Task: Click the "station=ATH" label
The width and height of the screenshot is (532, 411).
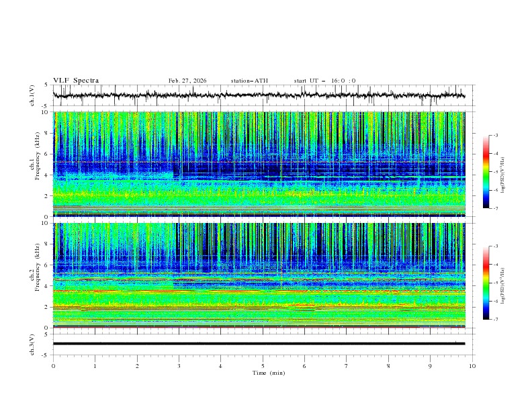Action: click(249, 81)
